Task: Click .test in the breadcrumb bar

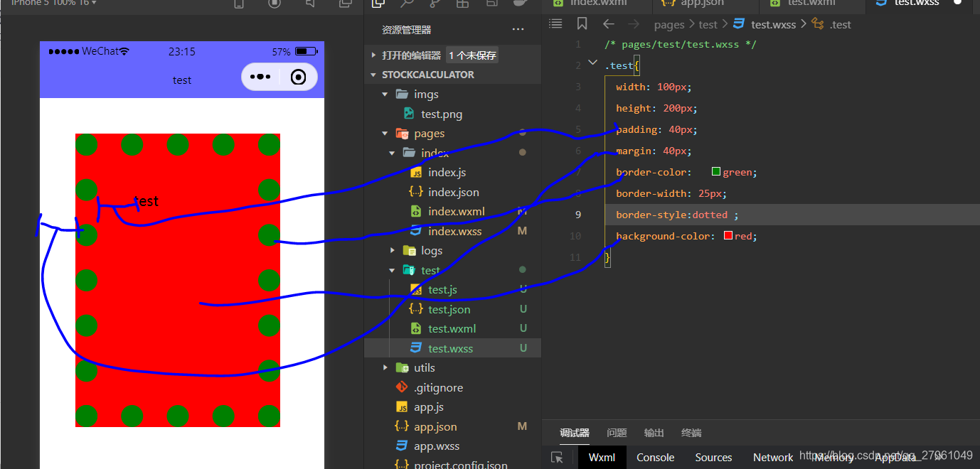Action: tap(840, 23)
